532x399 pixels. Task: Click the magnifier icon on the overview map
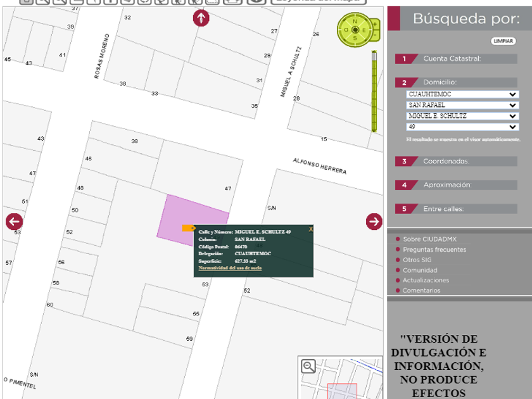308,366
